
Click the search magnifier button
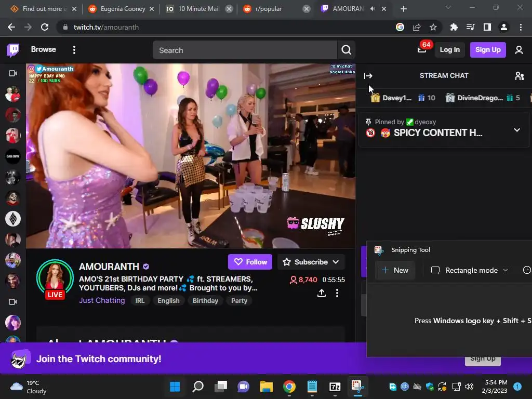coord(346,50)
